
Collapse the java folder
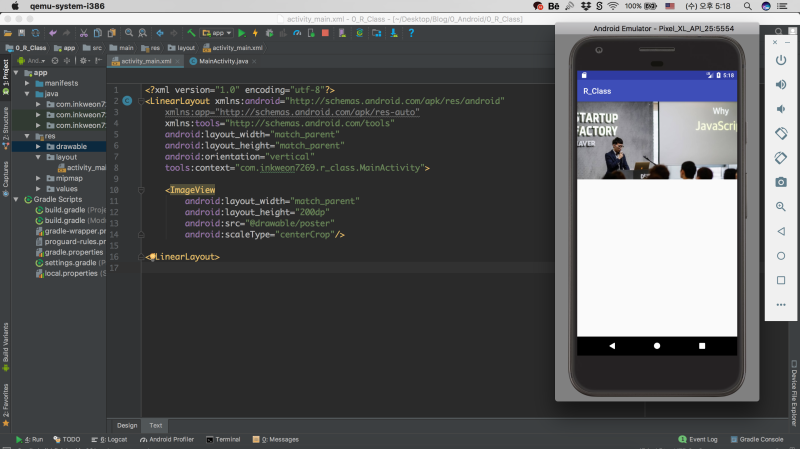[x=27, y=94]
